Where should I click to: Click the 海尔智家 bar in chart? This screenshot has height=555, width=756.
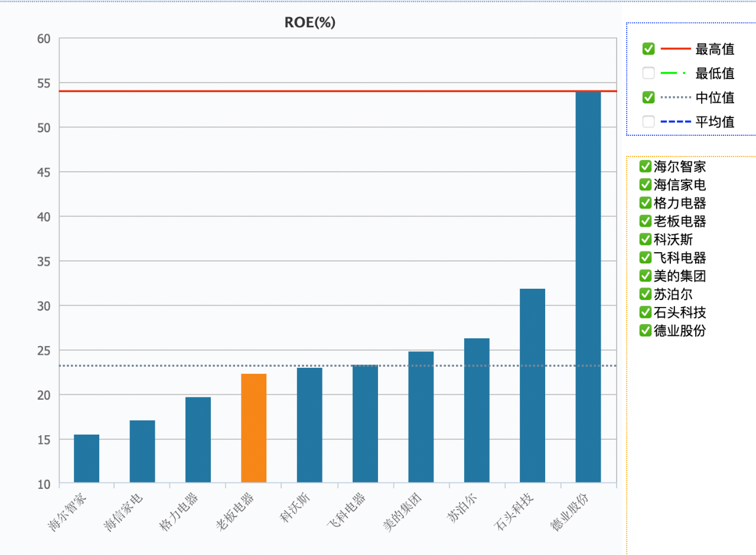click(87, 459)
